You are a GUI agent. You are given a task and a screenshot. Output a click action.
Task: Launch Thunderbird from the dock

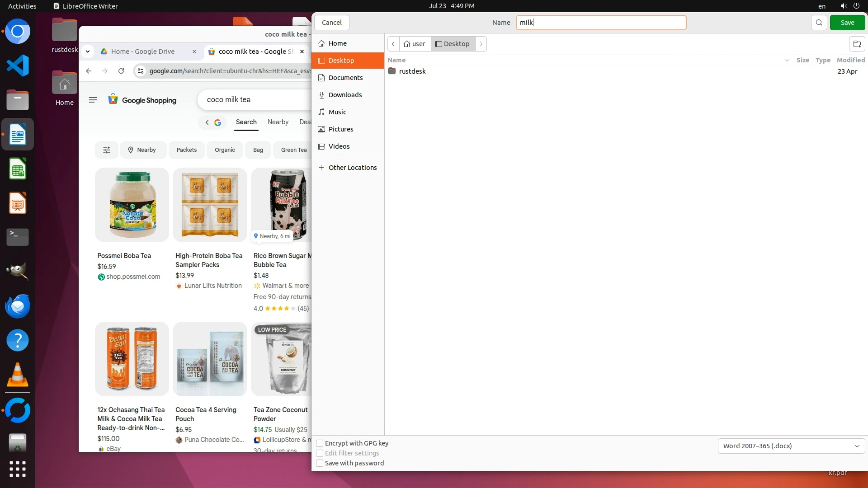(18, 306)
